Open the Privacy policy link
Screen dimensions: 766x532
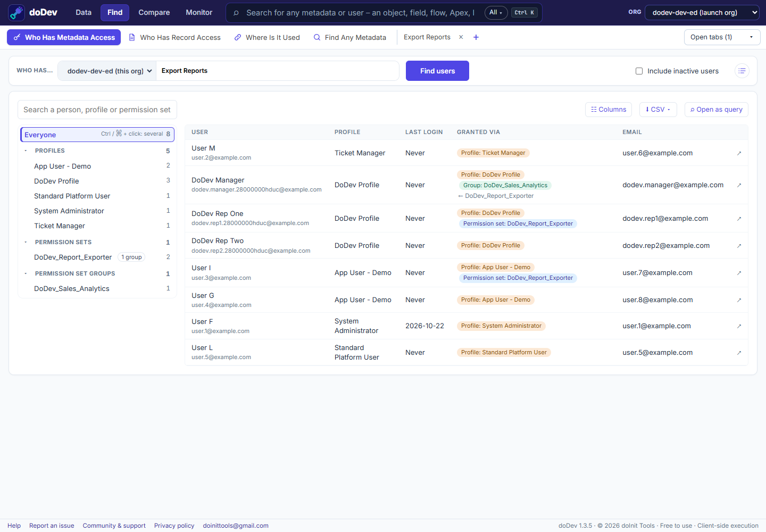pos(174,526)
